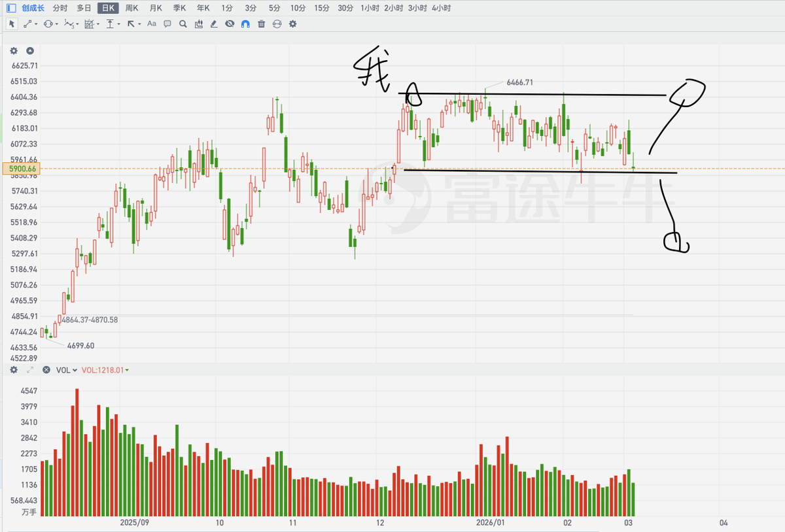Click the 4699.60 low price label
The image size is (785, 532).
80,346
